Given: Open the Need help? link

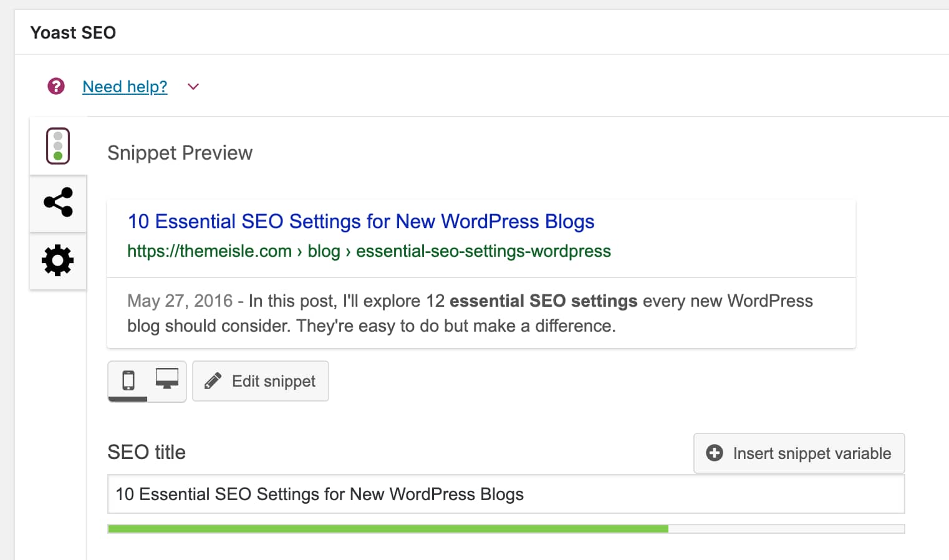Looking at the screenshot, I should click(x=125, y=87).
